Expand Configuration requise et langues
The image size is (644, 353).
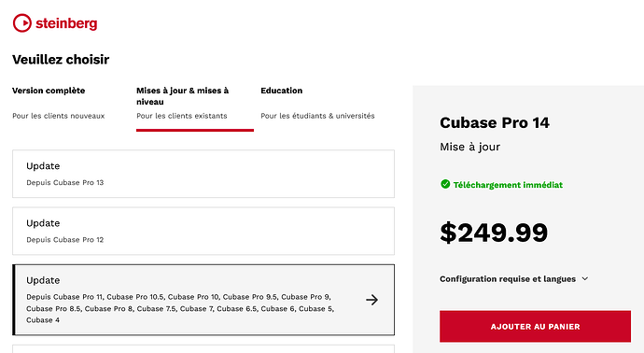click(x=514, y=279)
